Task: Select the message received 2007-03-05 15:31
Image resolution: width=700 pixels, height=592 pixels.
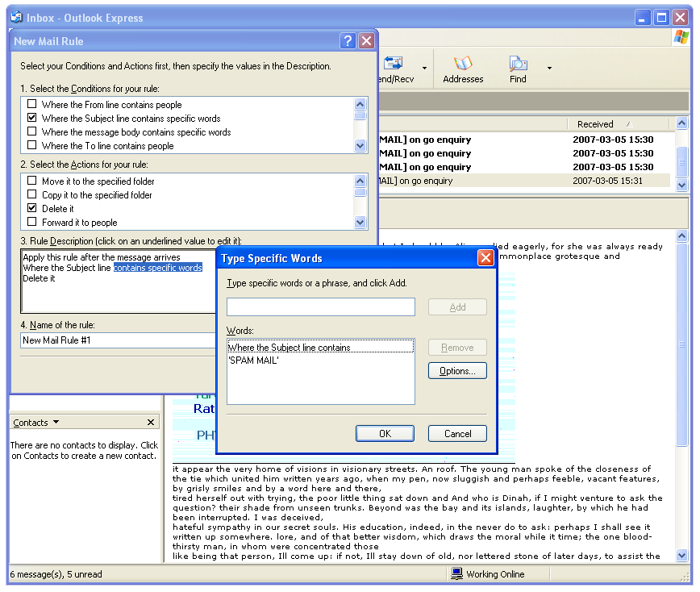Action: tap(524, 181)
